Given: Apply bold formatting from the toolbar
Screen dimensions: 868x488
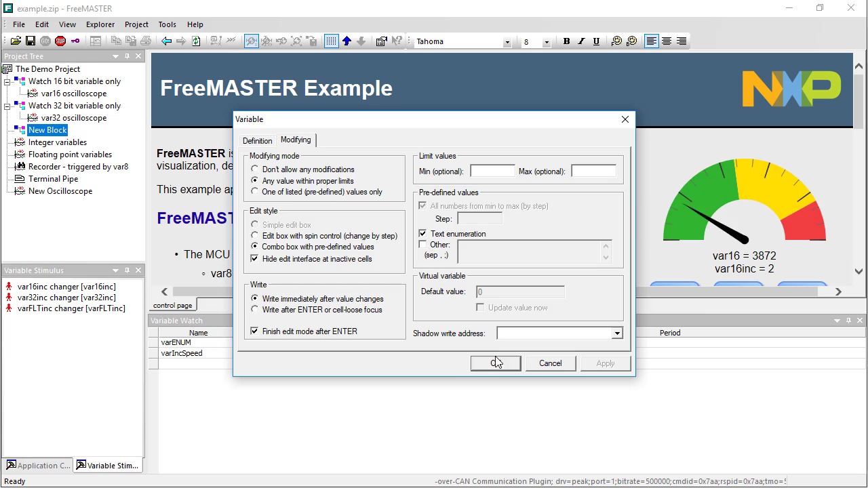Looking at the screenshot, I should point(566,41).
